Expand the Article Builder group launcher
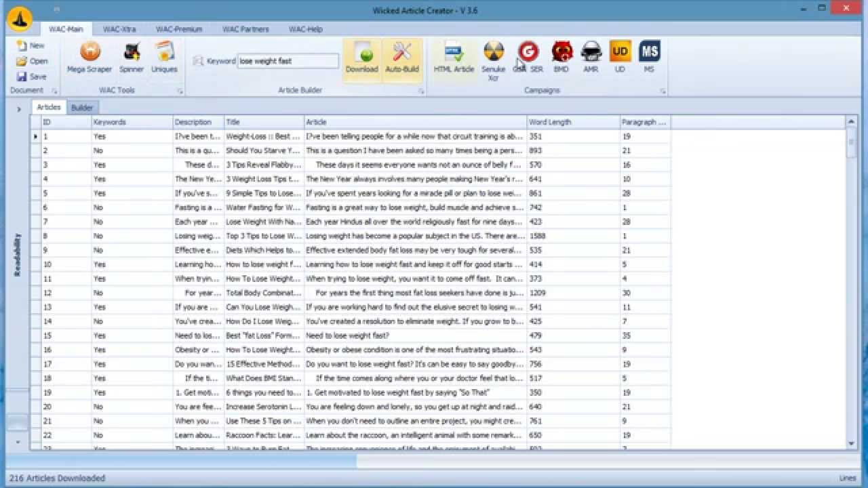This screenshot has width=868, height=488. (421, 91)
